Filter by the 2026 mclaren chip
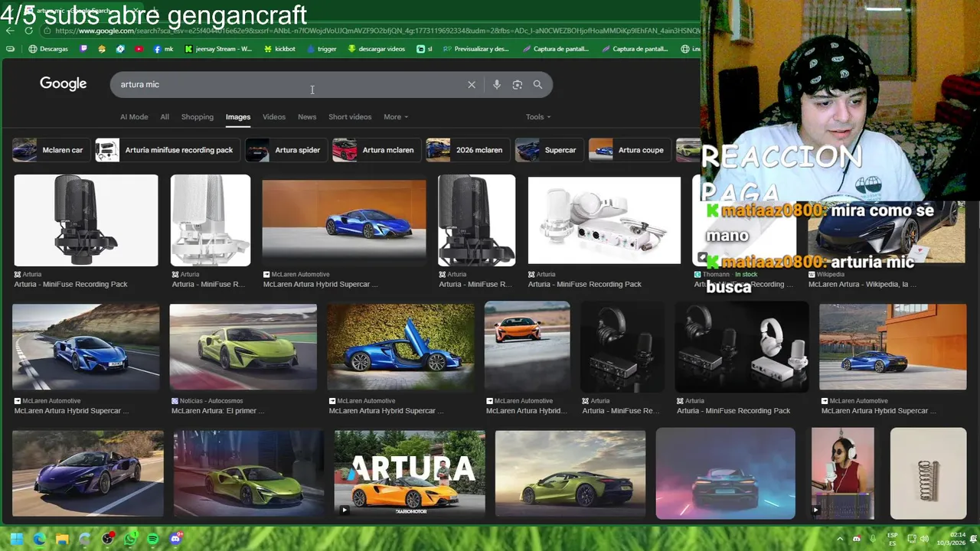The image size is (980, 551). click(x=468, y=150)
